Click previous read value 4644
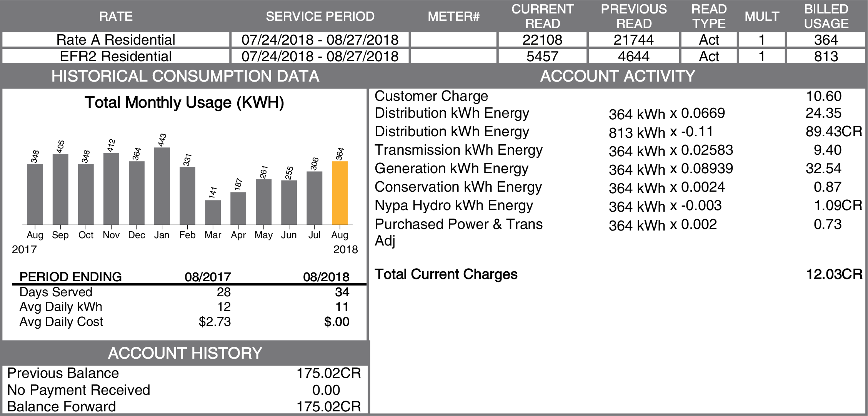The width and height of the screenshot is (868, 416). point(633,56)
